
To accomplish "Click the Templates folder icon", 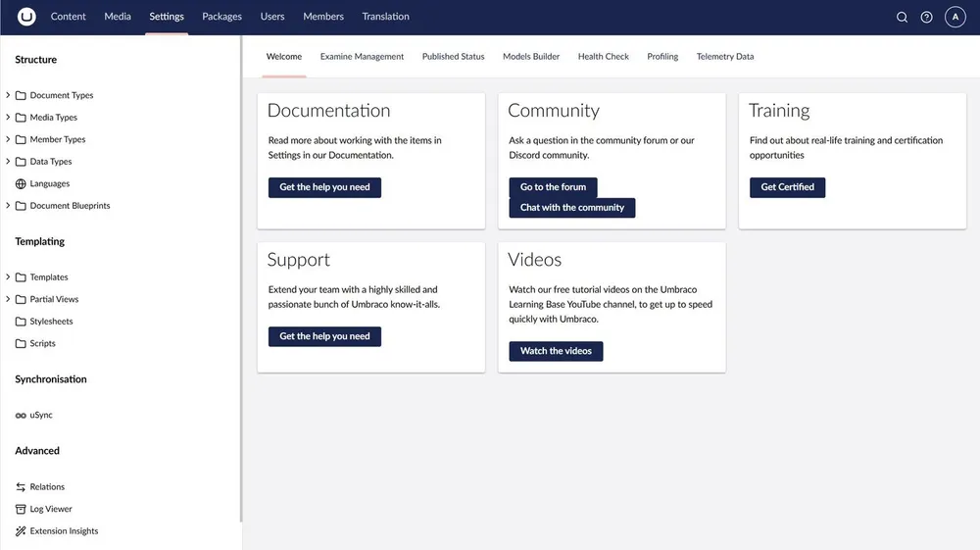I will 21,276.
